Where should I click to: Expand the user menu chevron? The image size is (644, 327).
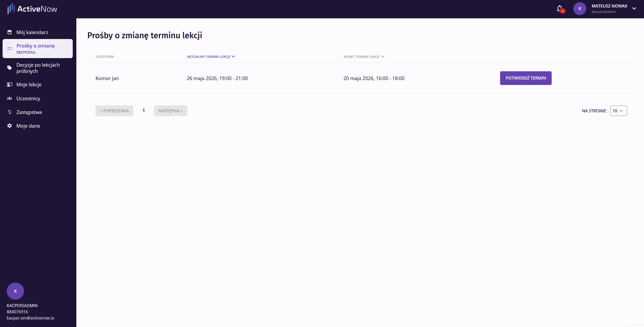634,9
